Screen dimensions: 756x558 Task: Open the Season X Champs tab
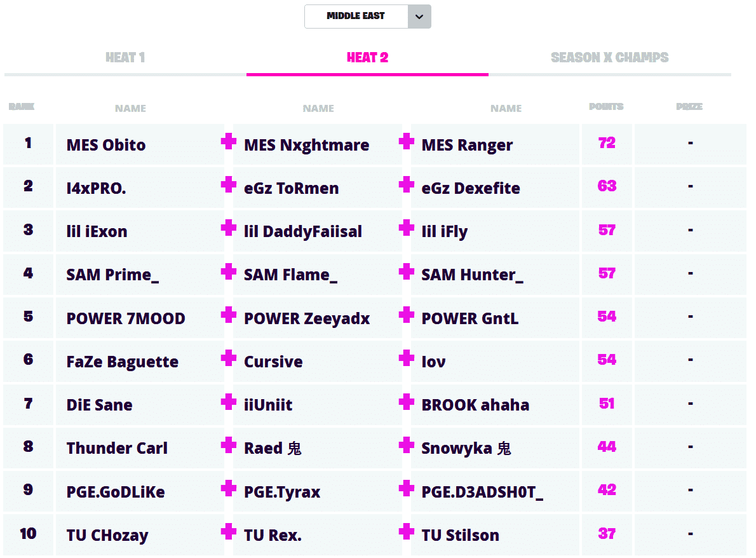(x=609, y=58)
